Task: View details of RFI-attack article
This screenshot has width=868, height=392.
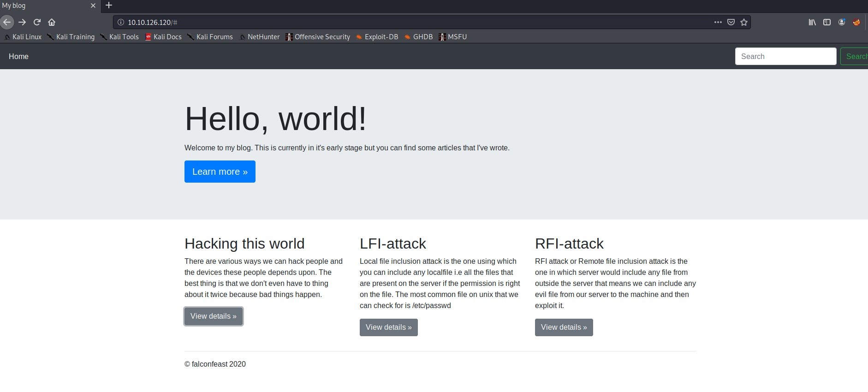Action: (x=564, y=327)
